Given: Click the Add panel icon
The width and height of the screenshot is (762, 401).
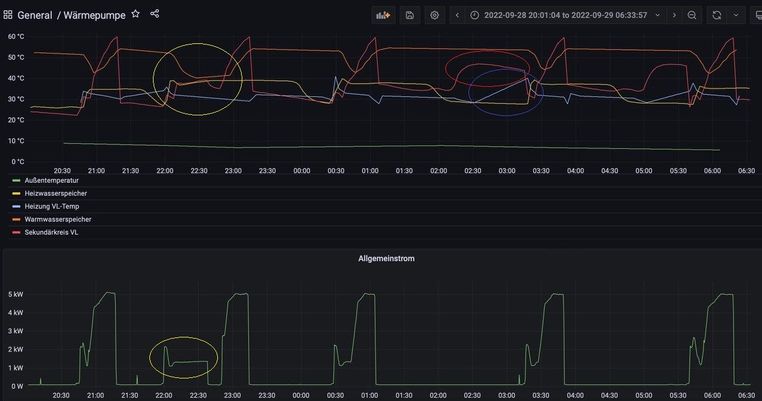Looking at the screenshot, I should (384, 15).
